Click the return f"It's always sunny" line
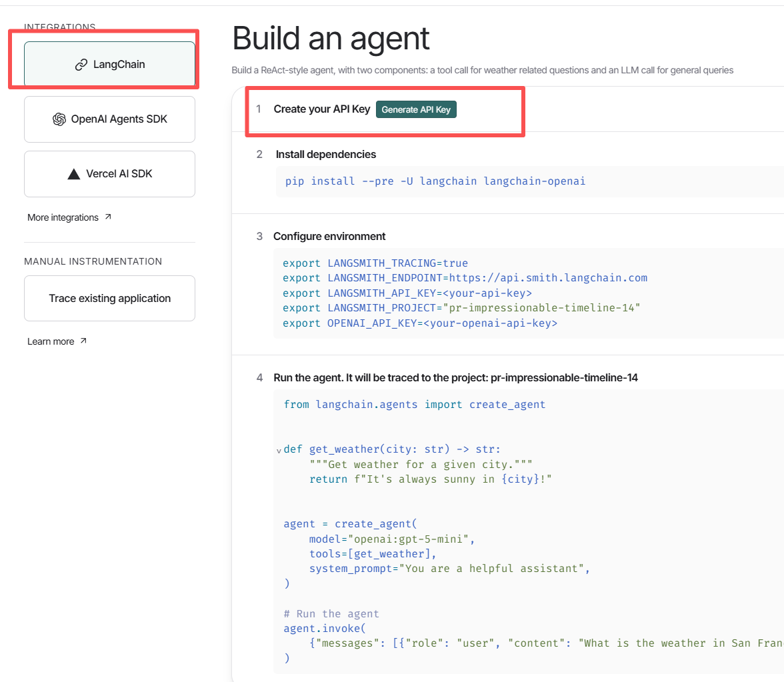 (430, 479)
